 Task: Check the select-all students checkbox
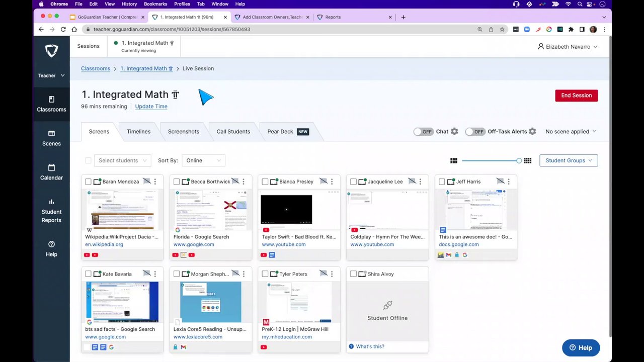(x=88, y=160)
